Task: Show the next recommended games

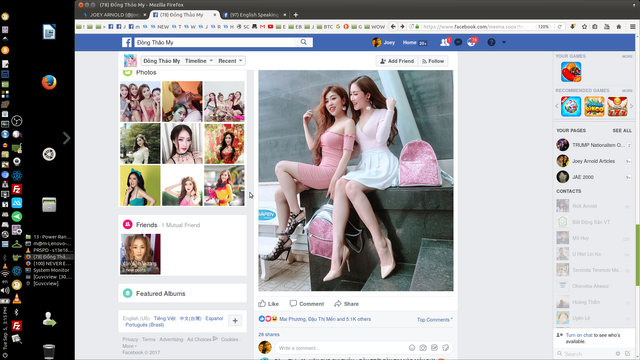Action: [631, 106]
